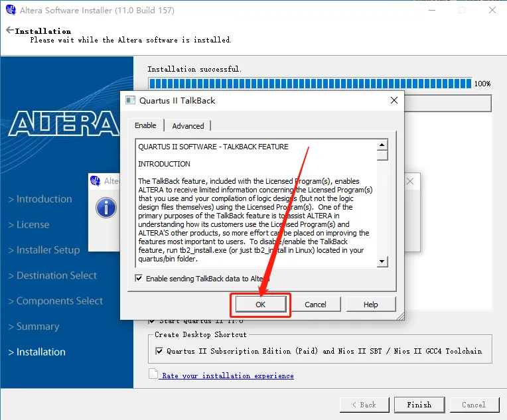
Task: Minimize the Altera Software Installer window
Action: pos(432,10)
